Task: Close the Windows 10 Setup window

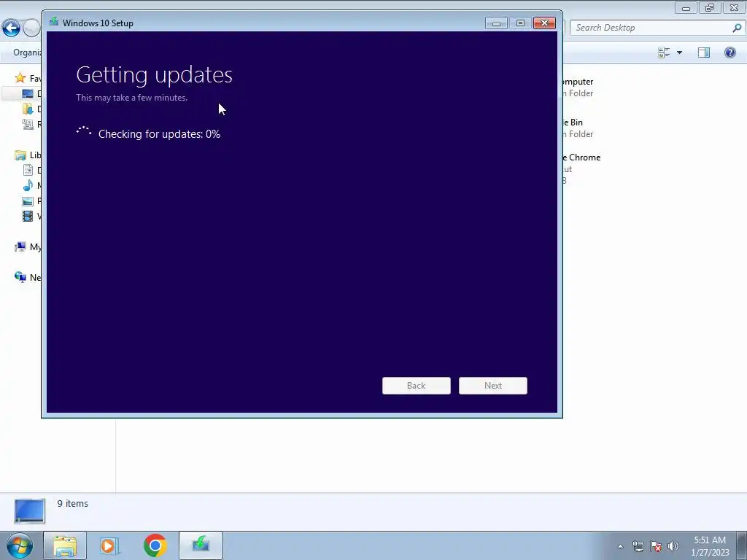Action: 544,23
